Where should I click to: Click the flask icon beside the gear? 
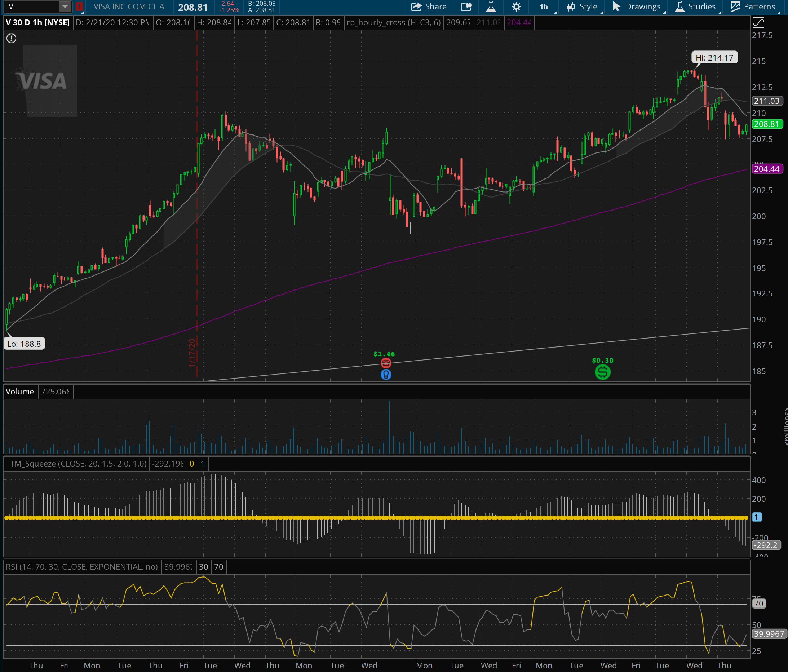pos(491,6)
